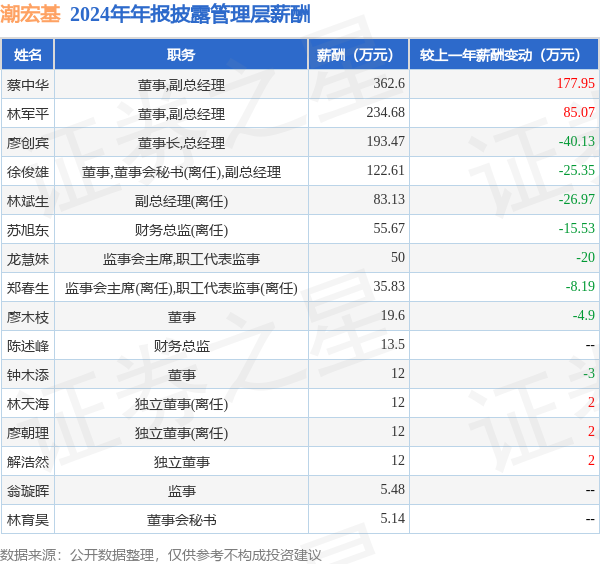This screenshot has height=564, width=600.
Task: Click the green change value -4.9
Action: point(584,315)
